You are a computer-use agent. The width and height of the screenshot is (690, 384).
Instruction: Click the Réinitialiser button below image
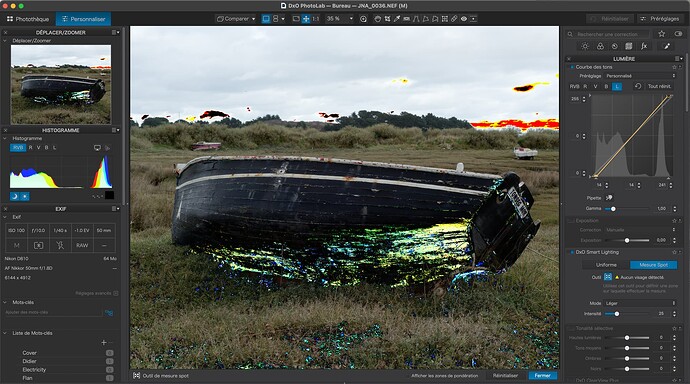[505, 376]
